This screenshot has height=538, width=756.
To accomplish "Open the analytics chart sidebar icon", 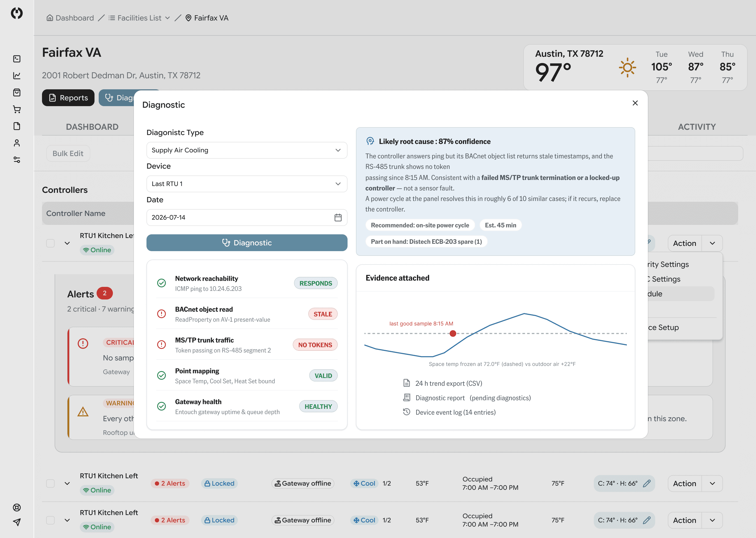I will click(17, 76).
